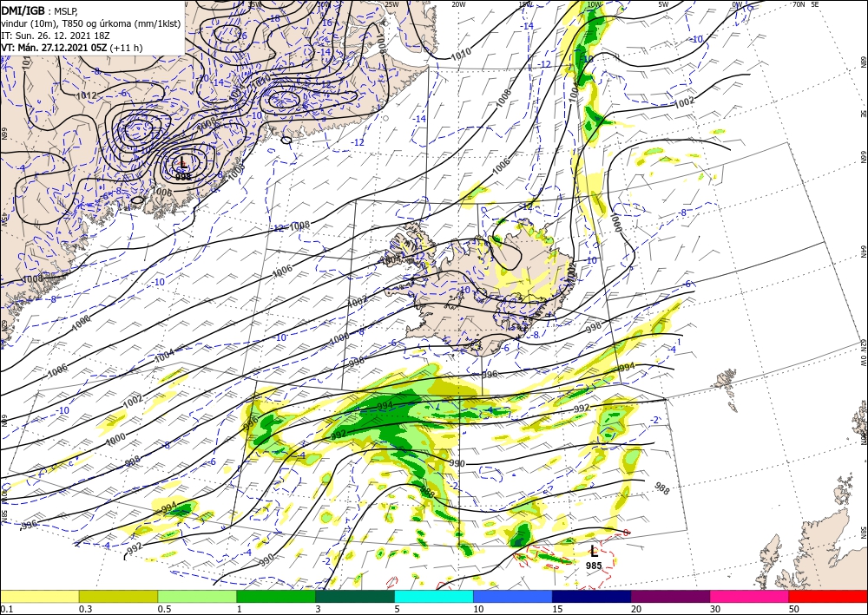Click the 25W longitude label
Screen dimensions: 868x615
[391, 4]
